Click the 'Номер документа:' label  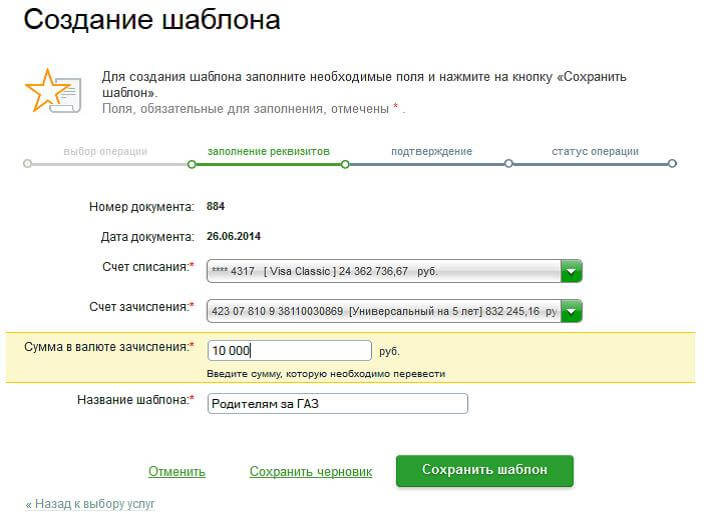pos(141,207)
